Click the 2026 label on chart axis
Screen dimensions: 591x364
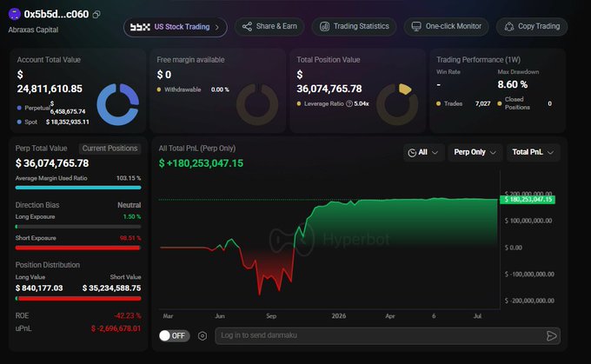[339, 316]
